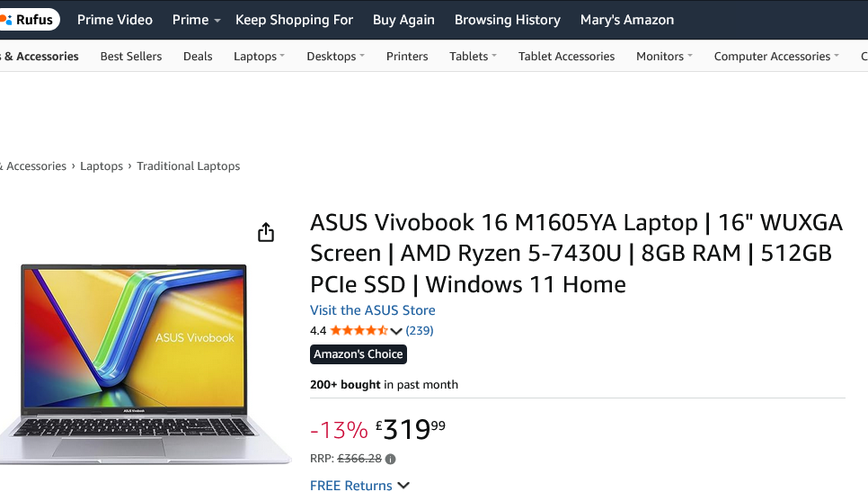Expand the Desktops category menu
868x492 pixels.
click(335, 56)
